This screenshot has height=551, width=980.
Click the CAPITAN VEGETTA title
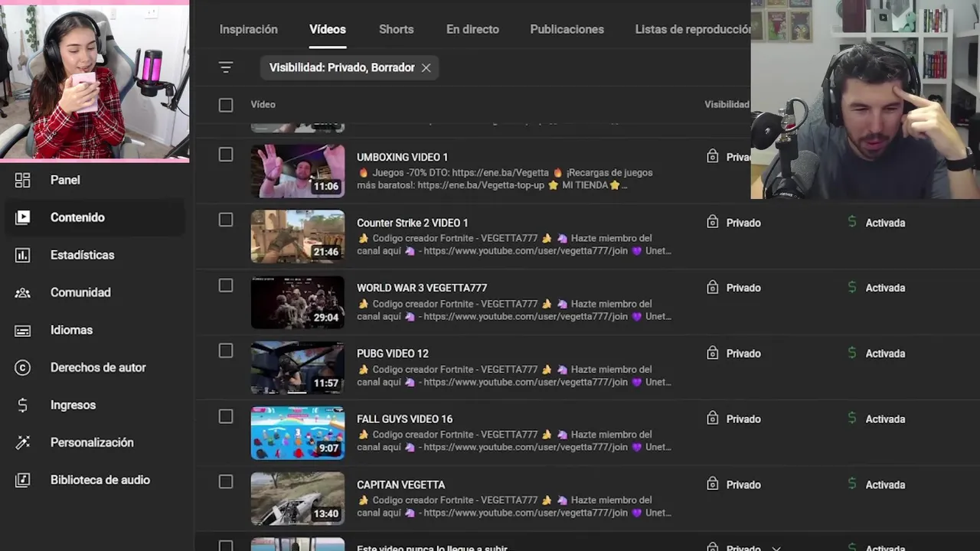[x=400, y=484]
